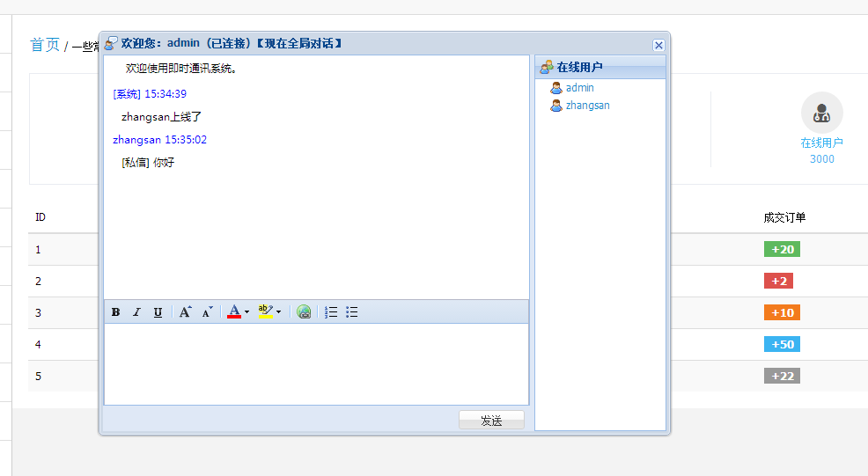
Task: Toggle underline formatting in chat editor
Action: pos(158,312)
